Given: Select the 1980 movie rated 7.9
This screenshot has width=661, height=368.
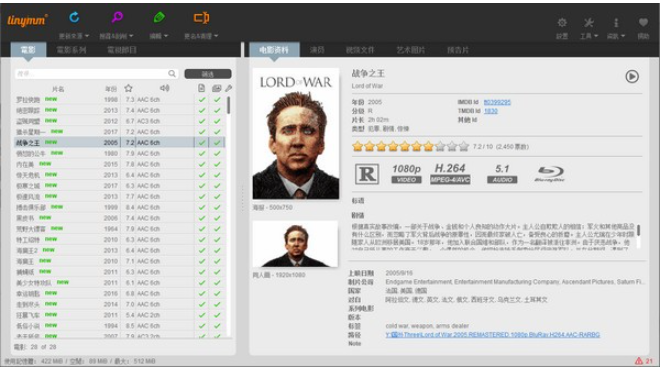Looking at the screenshot, I should [x=120, y=153].
